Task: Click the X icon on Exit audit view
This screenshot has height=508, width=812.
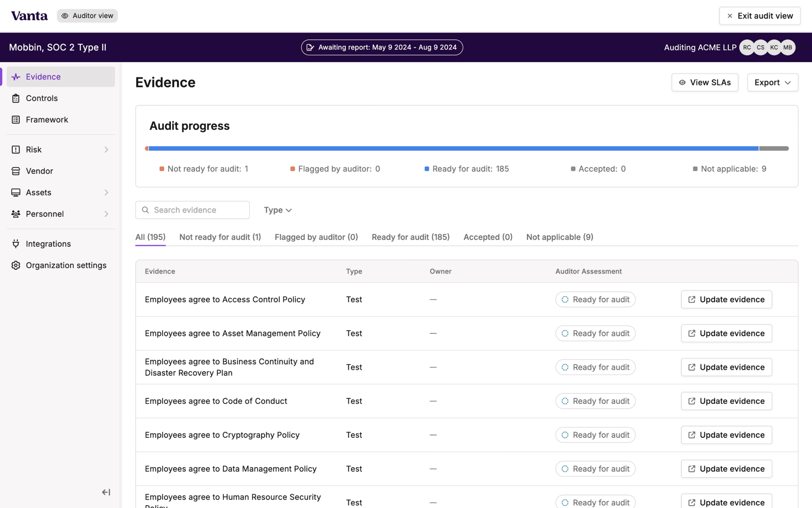Action: (730, 16)
